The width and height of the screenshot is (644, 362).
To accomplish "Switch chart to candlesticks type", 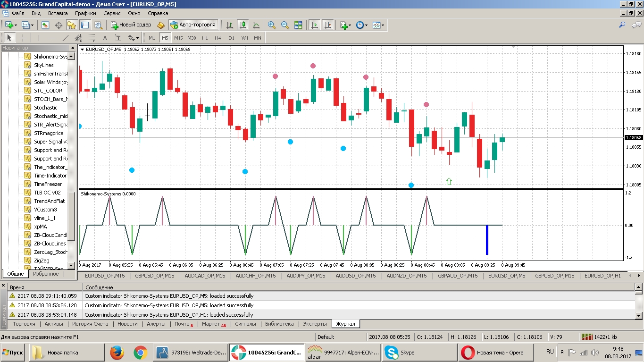I will click(x=243, y=25).
